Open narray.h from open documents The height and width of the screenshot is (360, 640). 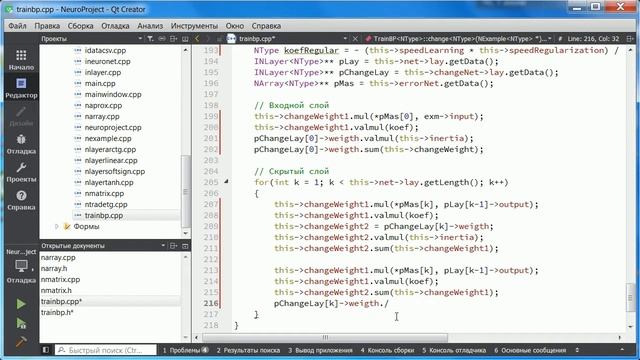pos(54,269)
